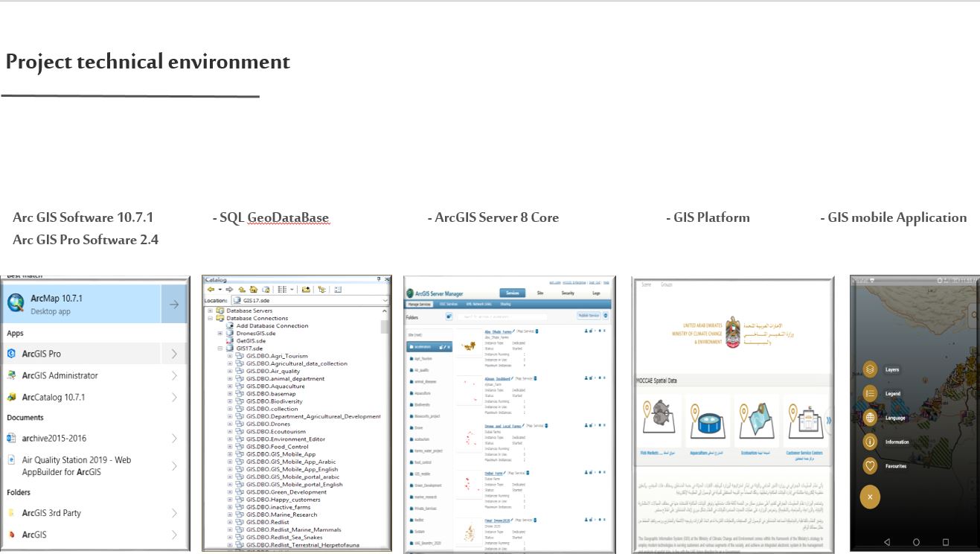980x554 pixels.
Task: Expand the DronesGIS.sde node
Action: click(x=220, y=334)
